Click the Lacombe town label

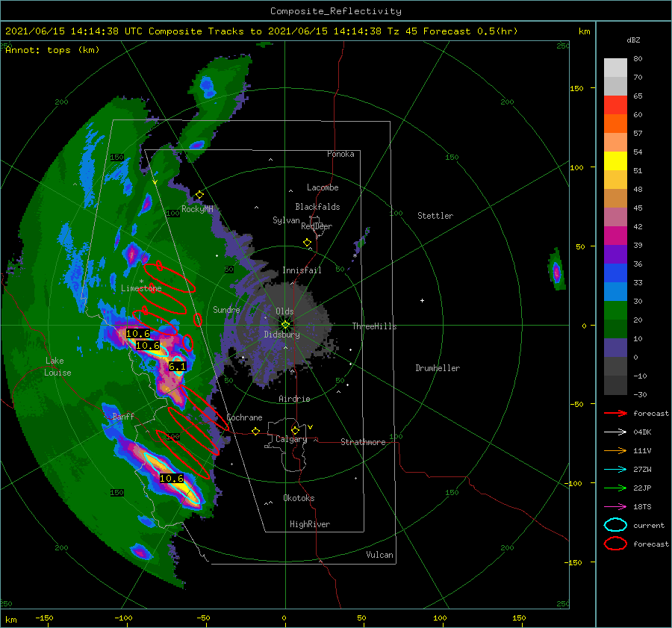tap(323, 187)
